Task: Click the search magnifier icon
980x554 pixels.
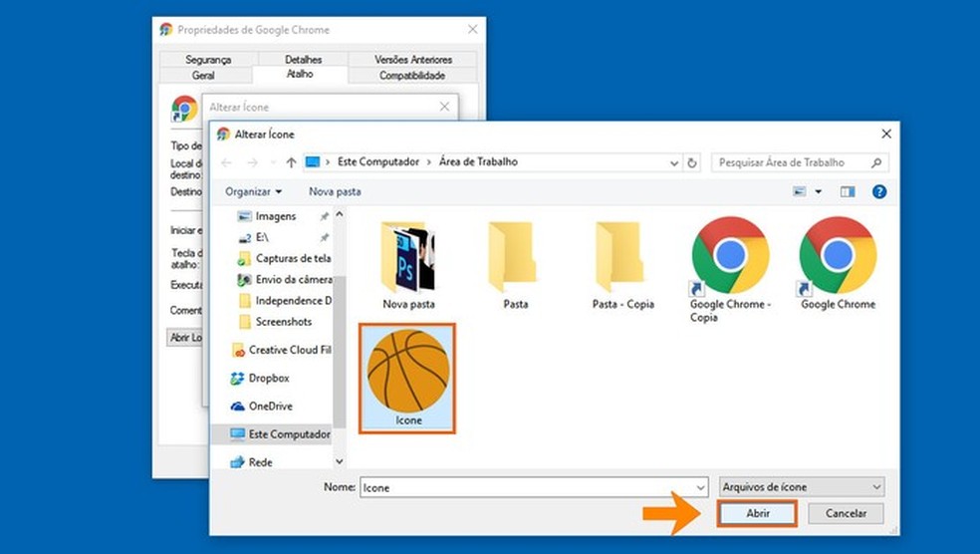Action: coord(876,162)
